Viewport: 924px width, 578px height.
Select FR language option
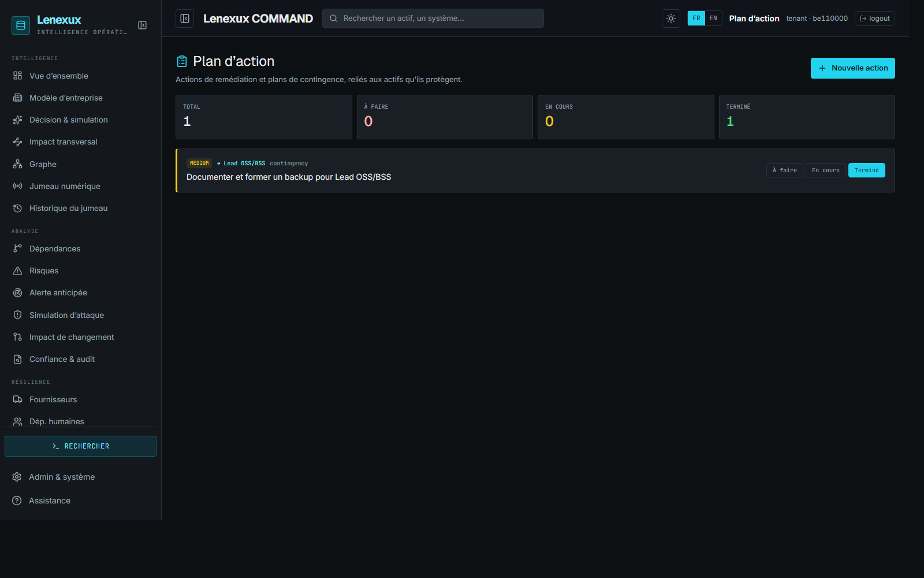[x=696, y=18]
